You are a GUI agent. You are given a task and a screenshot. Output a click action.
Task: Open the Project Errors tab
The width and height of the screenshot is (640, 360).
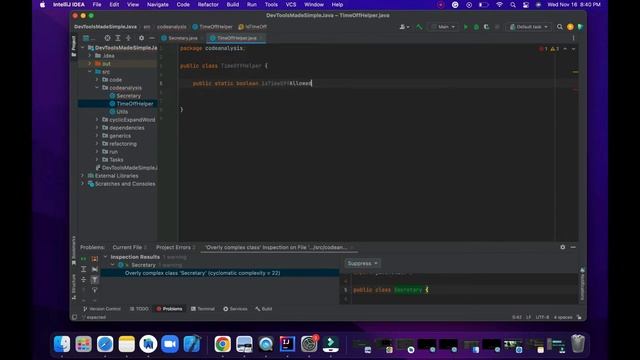pos(175,247)
